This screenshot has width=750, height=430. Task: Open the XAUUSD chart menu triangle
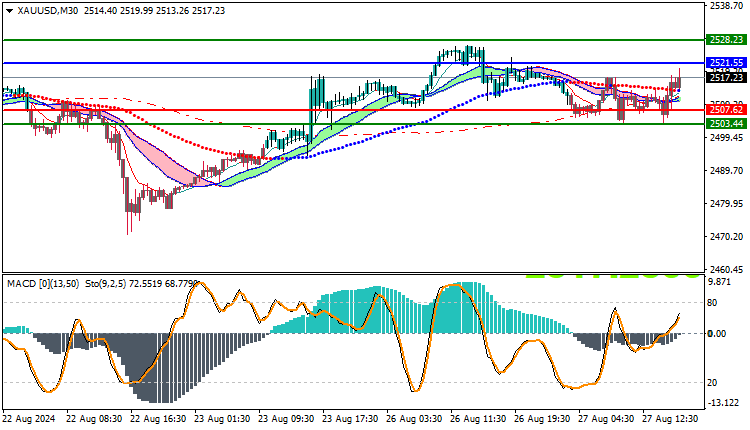(x=10, y=11)
